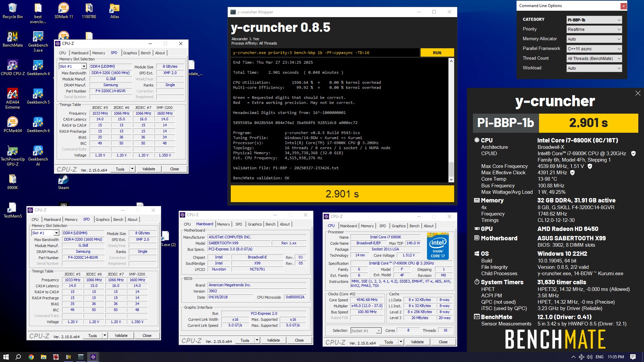This screenshot has width=644, height=362.
Task: Open Geekbench 5 desktop icon
Action: [38, 96]
